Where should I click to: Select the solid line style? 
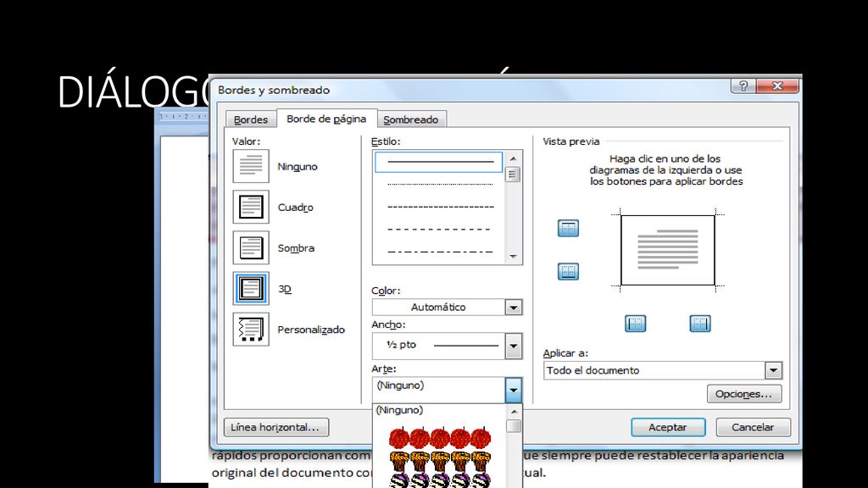tap(439, 162)
